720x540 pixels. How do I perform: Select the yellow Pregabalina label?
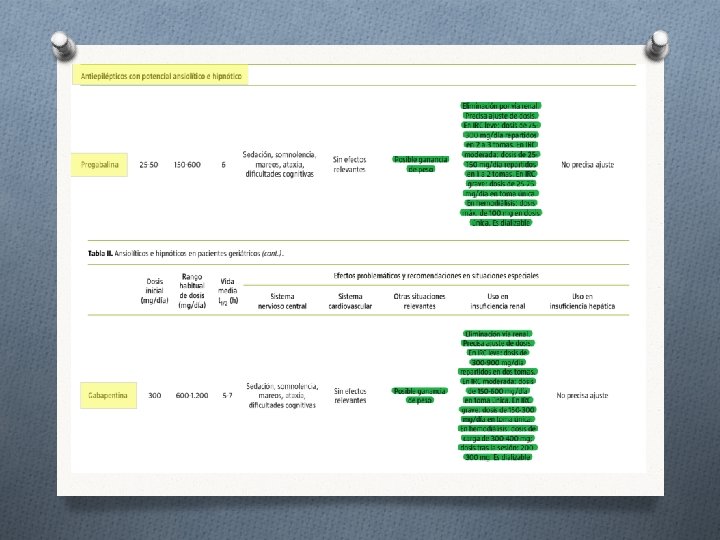pyautogui.click(x=99, y=165)
